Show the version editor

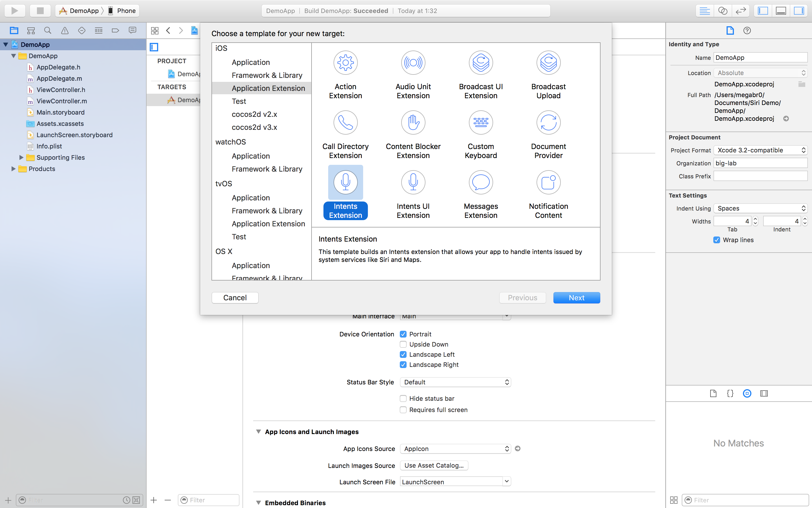pos(741,11)
